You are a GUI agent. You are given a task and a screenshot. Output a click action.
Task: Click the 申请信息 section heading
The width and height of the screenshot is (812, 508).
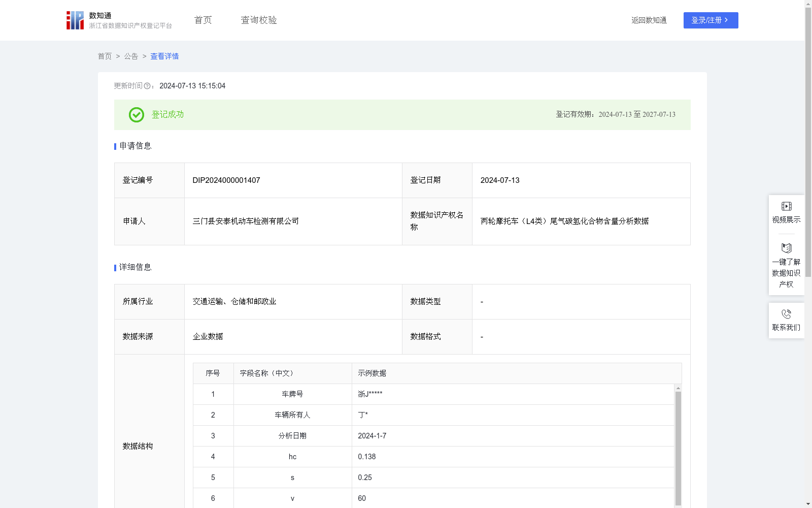(136, 146)
